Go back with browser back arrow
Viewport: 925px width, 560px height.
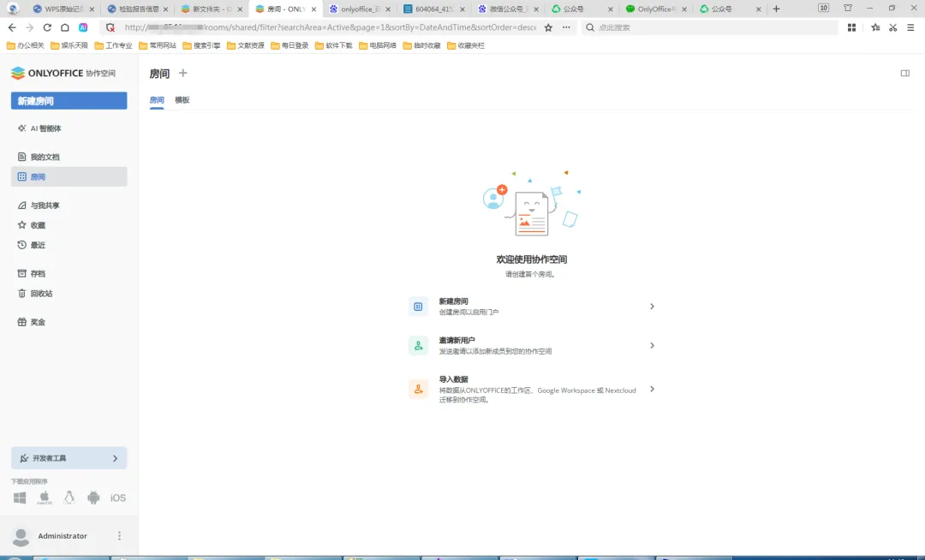pyautogui.click(x=12, y=27)
